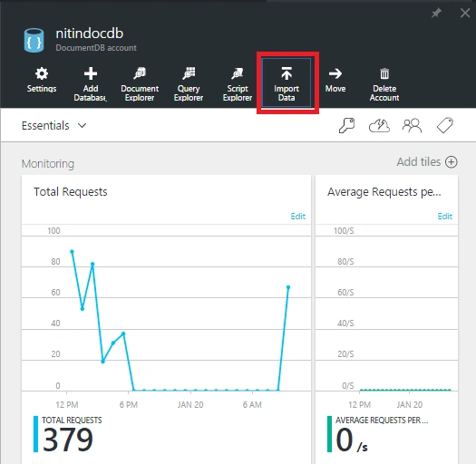Open the Users access icon
This screenshot has width=476, height=464.
pyautogui.click(x=412, y=126)
